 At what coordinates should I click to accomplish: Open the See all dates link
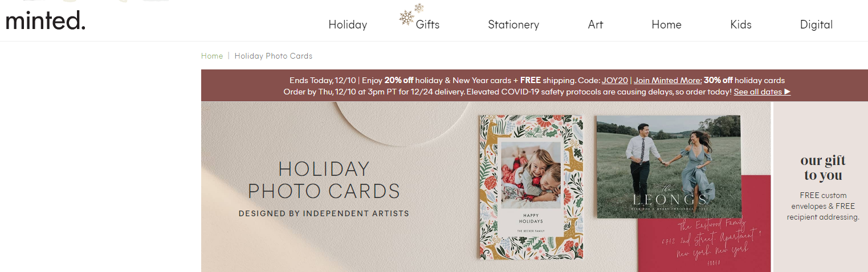[761, 92]
